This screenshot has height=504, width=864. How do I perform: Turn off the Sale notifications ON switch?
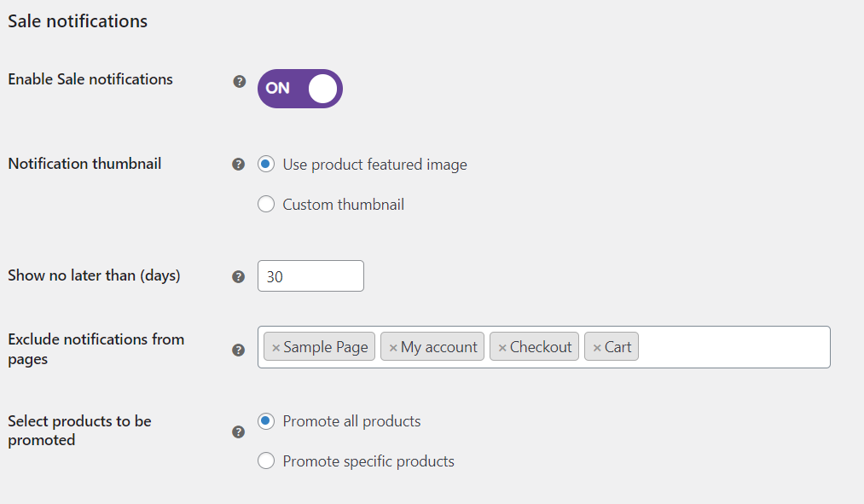[x=300, y=89]
